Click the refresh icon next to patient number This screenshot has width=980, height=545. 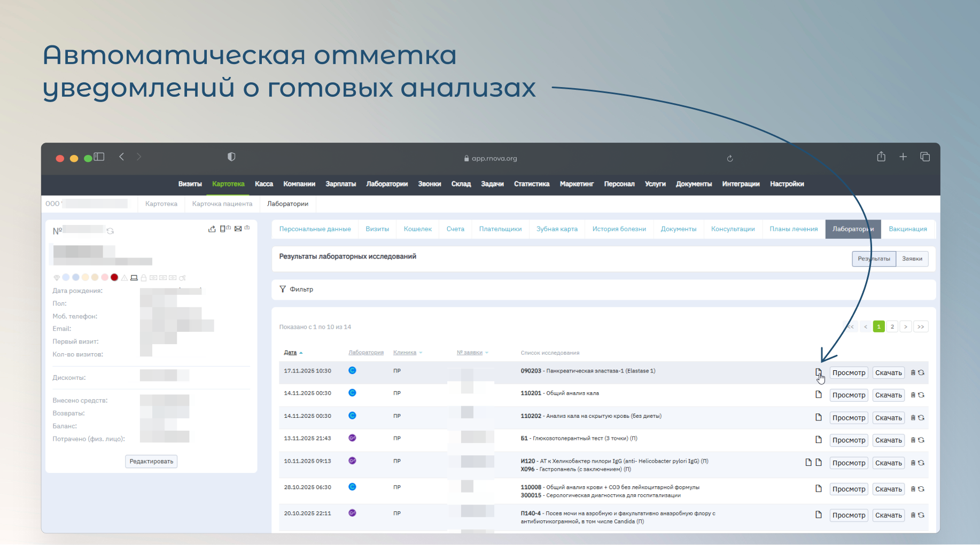point(110,231)
